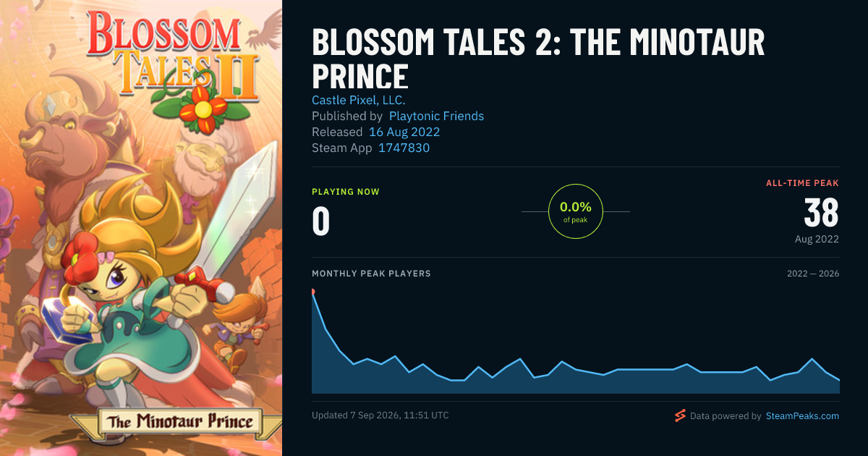The width and height of the screenshot is (868, 456).
Task: Open Steam App ID 1747830 link
Action: 404,148
